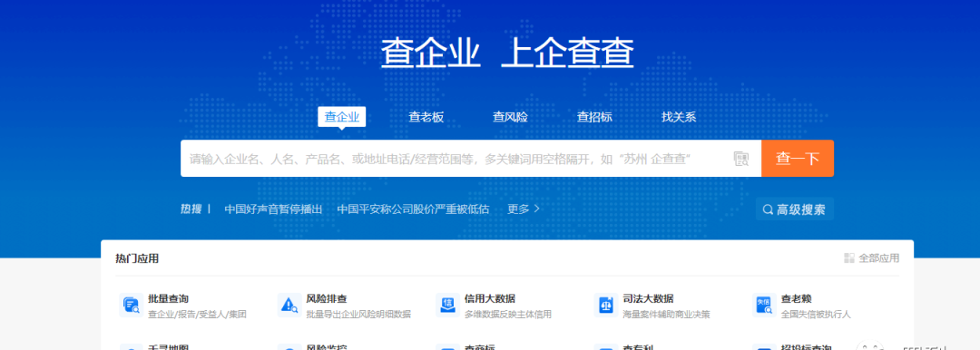Click the 高级搜索 button
This screenshot has height=350, width=980.
coord(794,209)
